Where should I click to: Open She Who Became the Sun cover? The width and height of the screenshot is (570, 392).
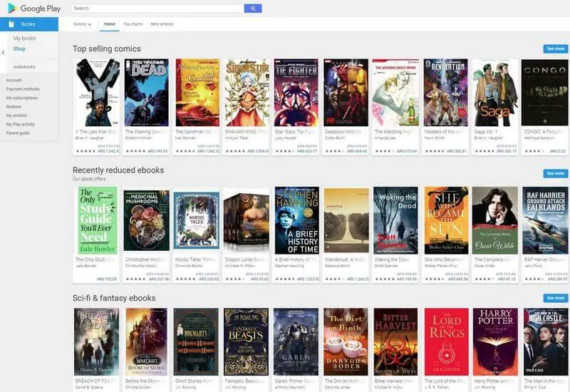[x=446, y=220]
